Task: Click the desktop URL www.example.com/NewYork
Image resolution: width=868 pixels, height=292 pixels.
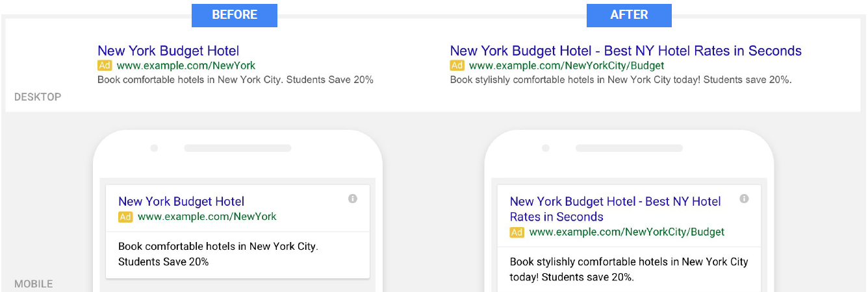Action: (x=186, y=66)
